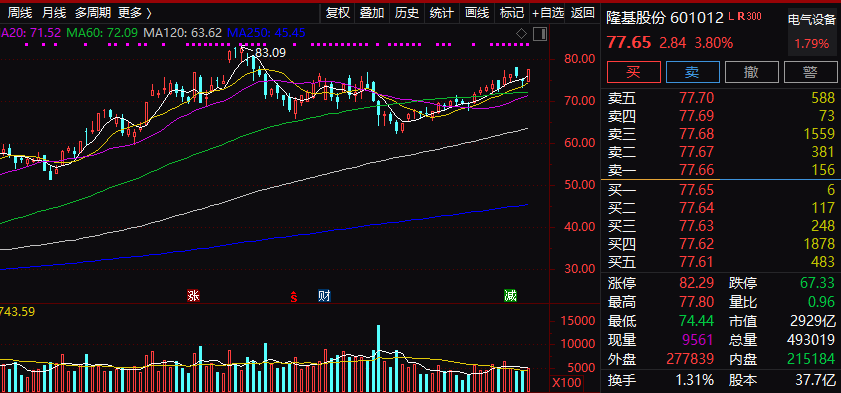Click the MA250: 45.45 indicator label

coord(266,33)
